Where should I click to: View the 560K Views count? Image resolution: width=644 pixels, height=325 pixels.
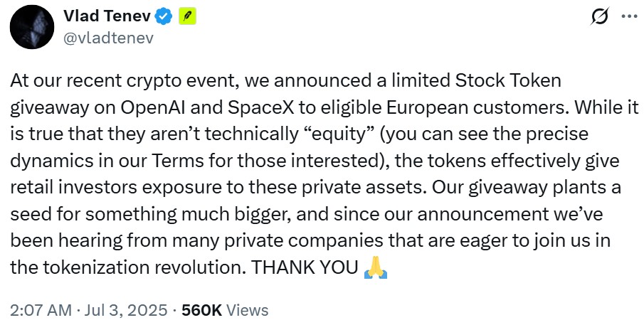(x=226, y=310)
